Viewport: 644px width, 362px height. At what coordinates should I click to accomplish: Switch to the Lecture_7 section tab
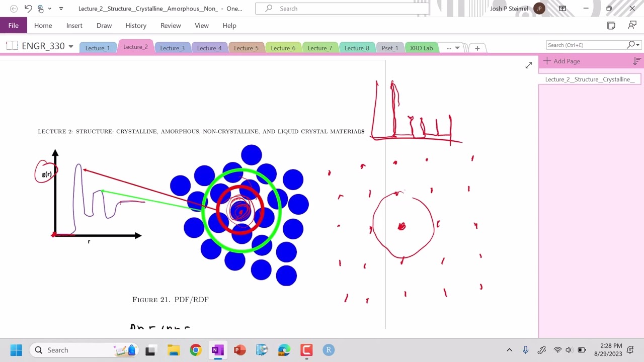[x=320, y=48]
